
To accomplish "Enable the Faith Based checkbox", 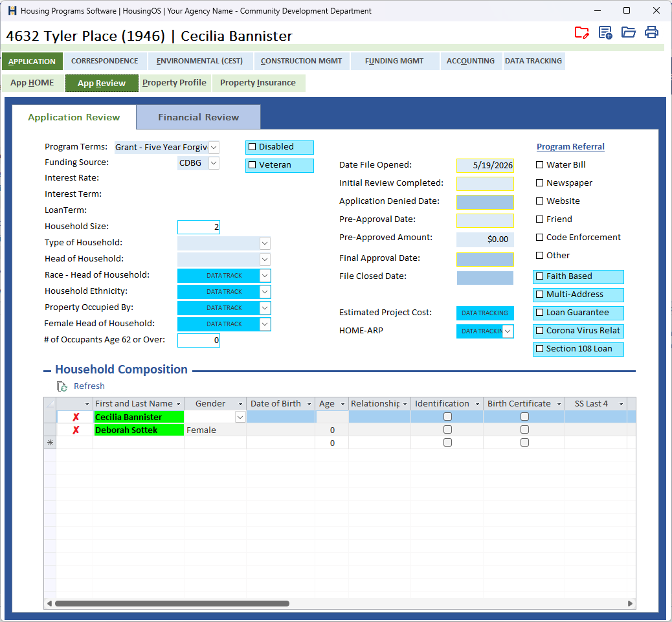I will coord(539,276).
